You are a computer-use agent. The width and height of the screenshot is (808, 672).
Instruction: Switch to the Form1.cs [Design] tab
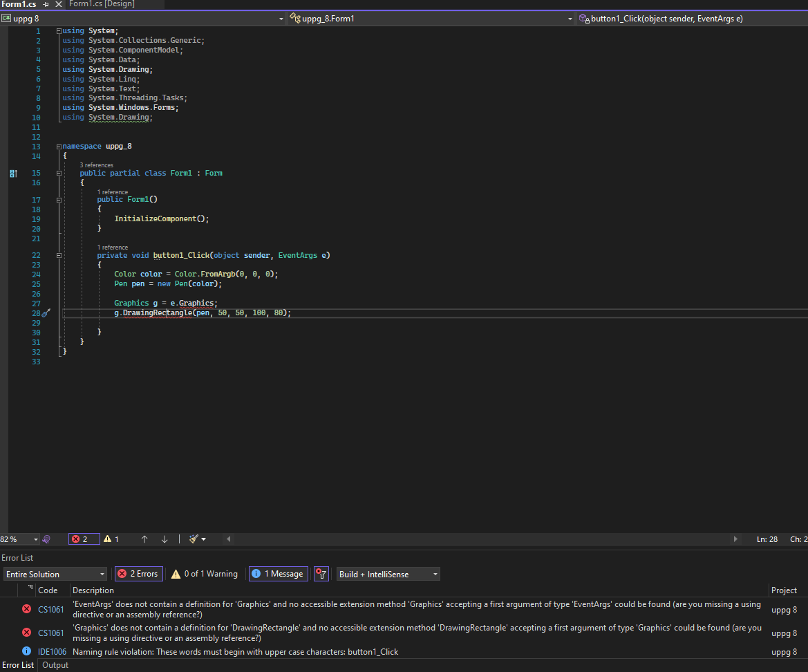pyautogui.click(x=102, y=4)
